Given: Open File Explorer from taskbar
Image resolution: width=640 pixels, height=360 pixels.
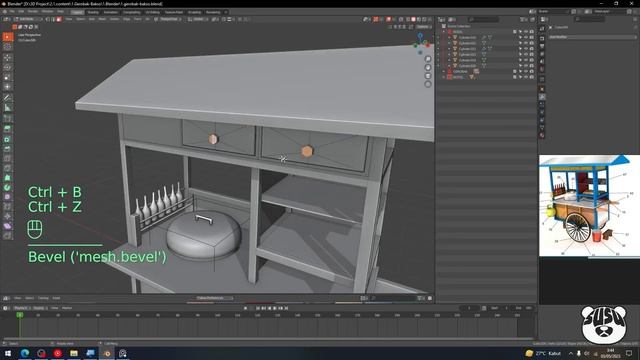Looking at the screenshot, I should 73,353.
